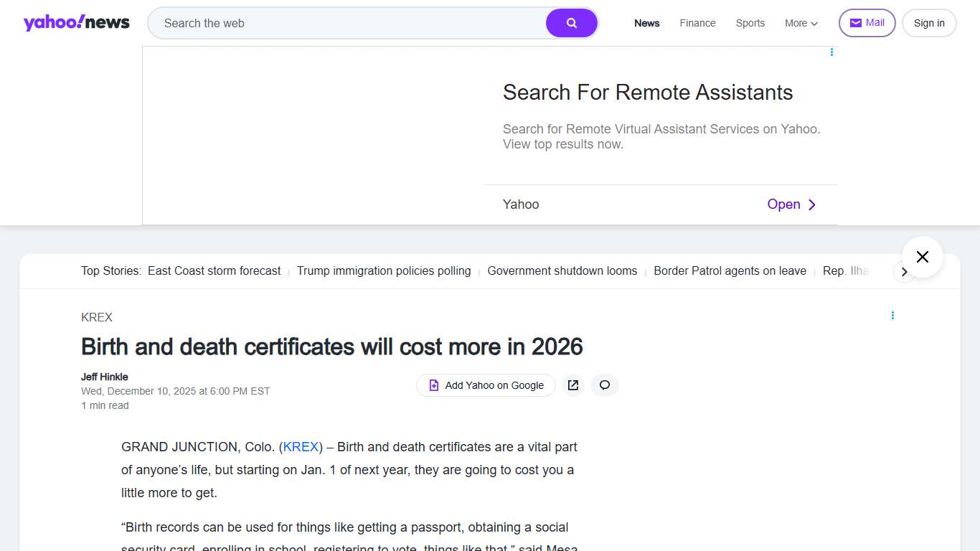The width and height of the screenshot is (980, 551).
Task: Click the Yahoo News logo
Action: pyautogui.click(x=76, y=22)
